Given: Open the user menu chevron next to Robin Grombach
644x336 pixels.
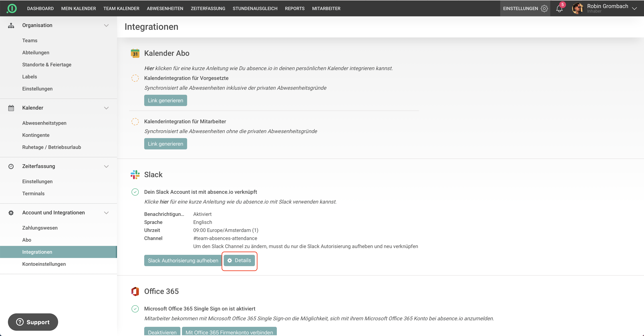Looking at the screenshot, I should [634, 9].
